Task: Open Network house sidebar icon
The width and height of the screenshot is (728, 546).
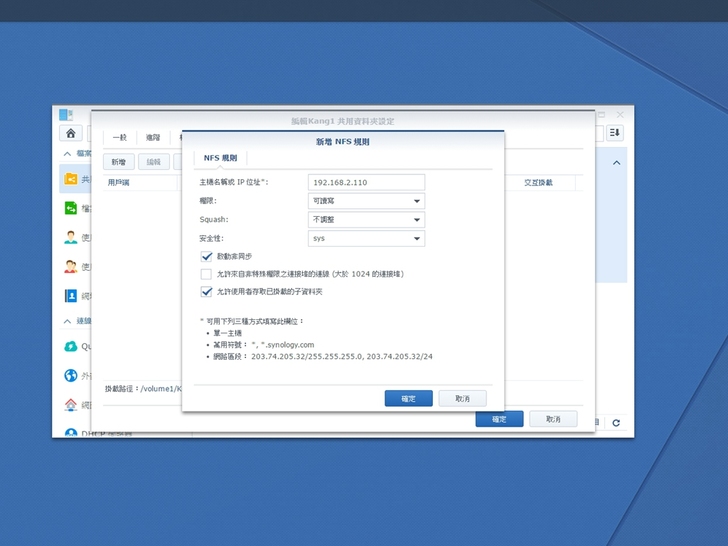Action: point(71,404)
